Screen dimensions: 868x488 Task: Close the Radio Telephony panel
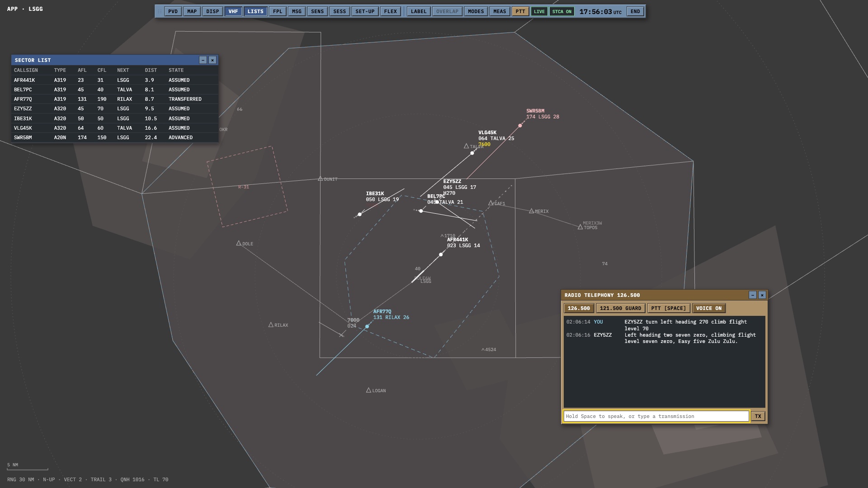click(762, 295)
